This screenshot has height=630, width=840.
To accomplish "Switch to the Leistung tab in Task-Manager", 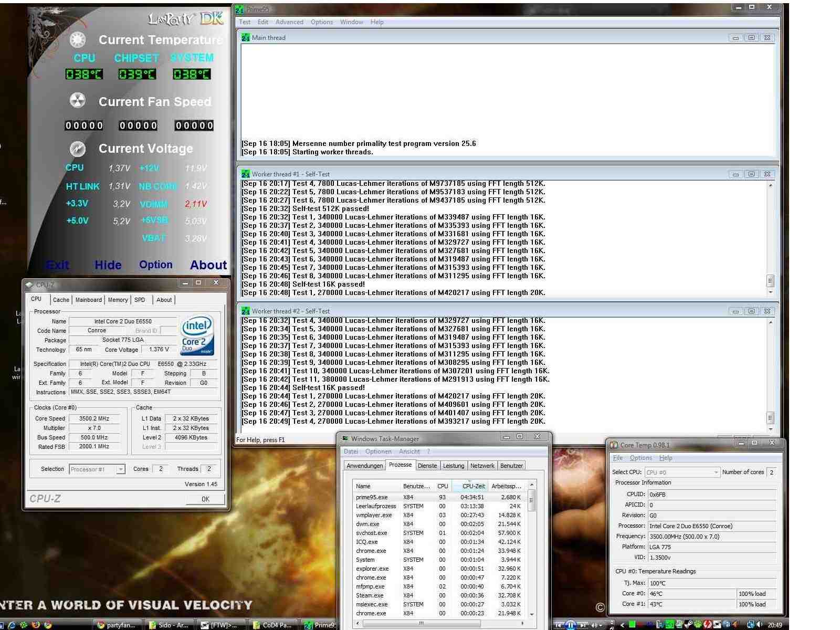I will [x=454, y=466].
